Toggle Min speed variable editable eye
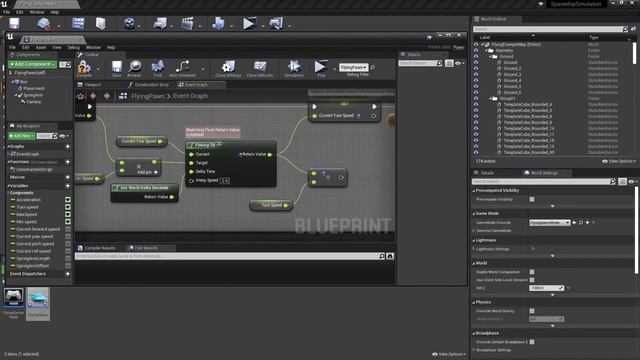The width and height of the screenshot is (640, 360). tap(68, 222)
